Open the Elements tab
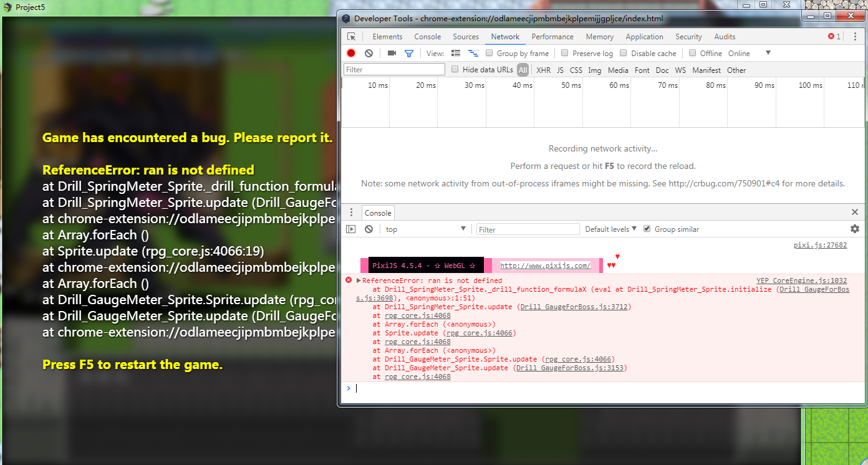This screenshot has width=868, height=465. click(387, 37)
